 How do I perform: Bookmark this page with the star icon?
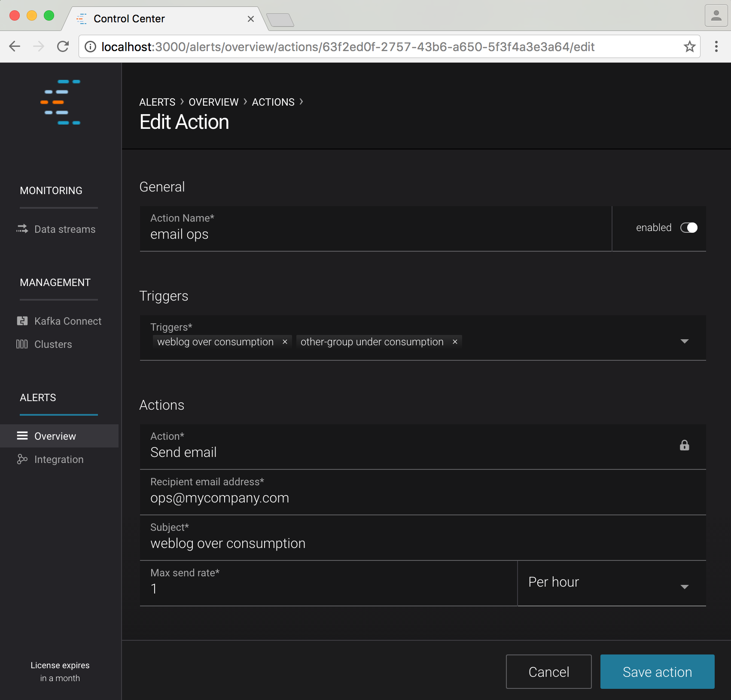[x=689, y=46]
